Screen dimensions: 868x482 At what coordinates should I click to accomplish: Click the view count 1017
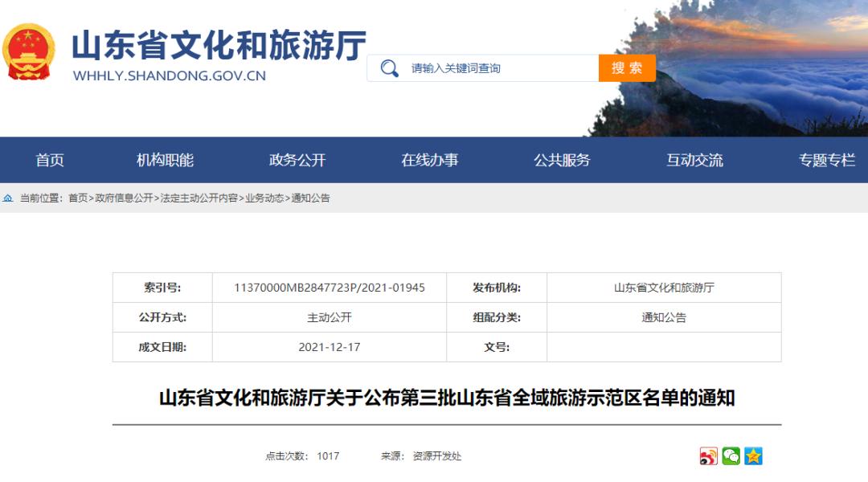328,456
